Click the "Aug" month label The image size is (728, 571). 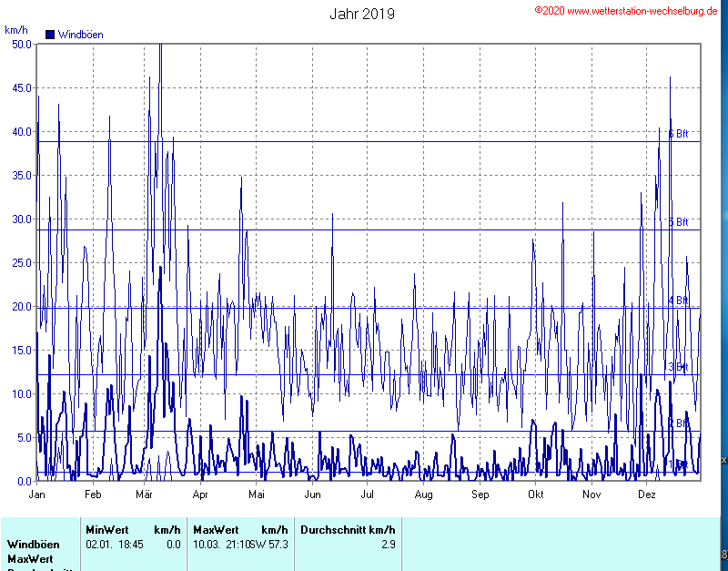pos(423,495)
